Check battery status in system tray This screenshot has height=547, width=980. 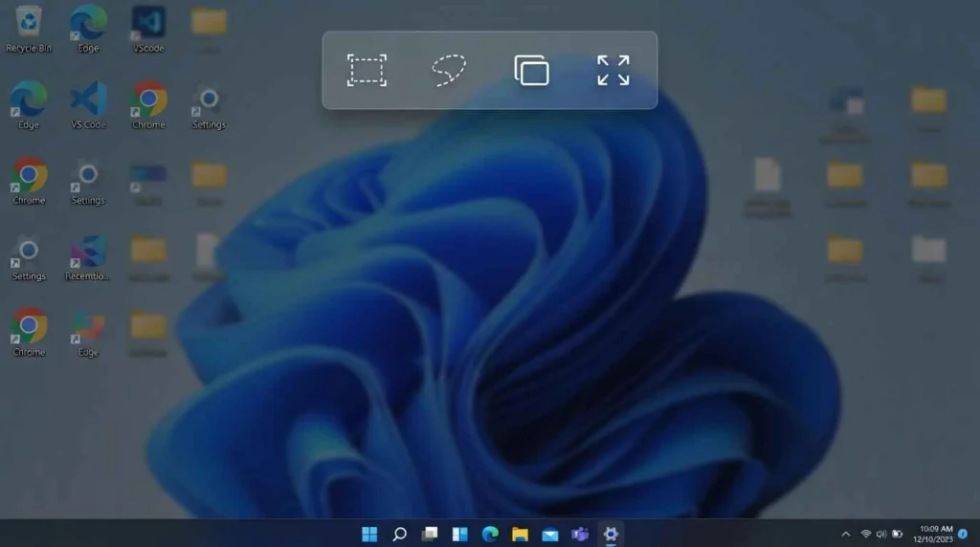pyautogui.click(x=898, y=534)
